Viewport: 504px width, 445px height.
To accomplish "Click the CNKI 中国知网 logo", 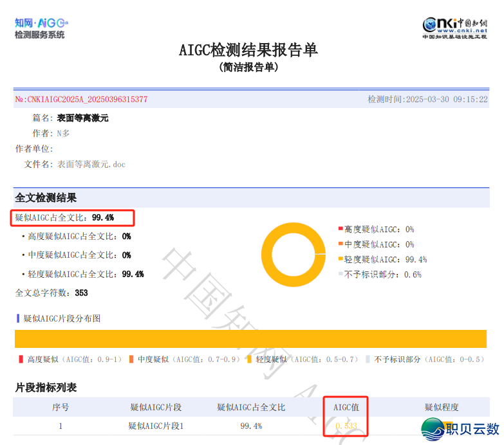I will (x=454, y=28).
